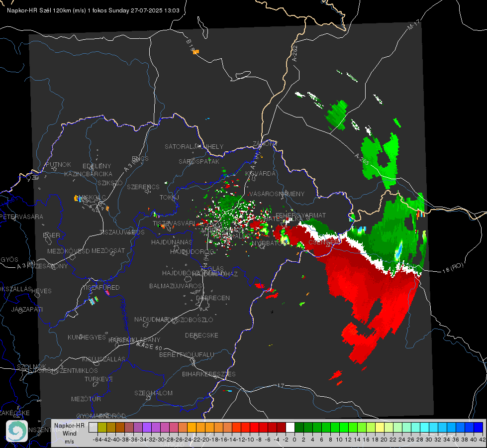Image resolution: width=487 pixels, height=448 pixels.
Task: Click the SZERENCS label
Action: coord(143,187)
